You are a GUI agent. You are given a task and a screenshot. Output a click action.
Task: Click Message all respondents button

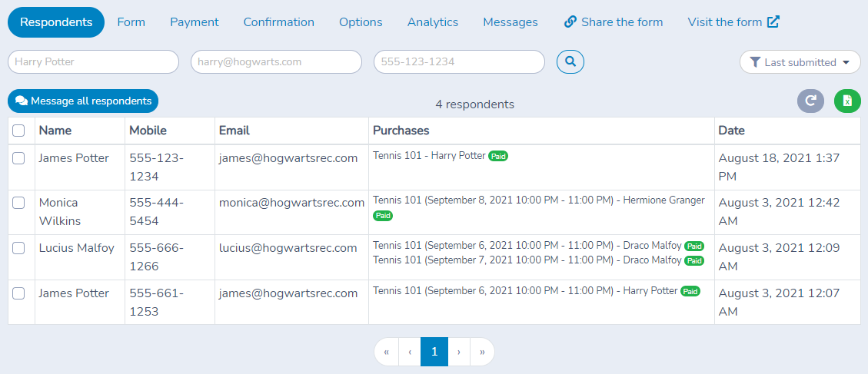pos(83,101)
